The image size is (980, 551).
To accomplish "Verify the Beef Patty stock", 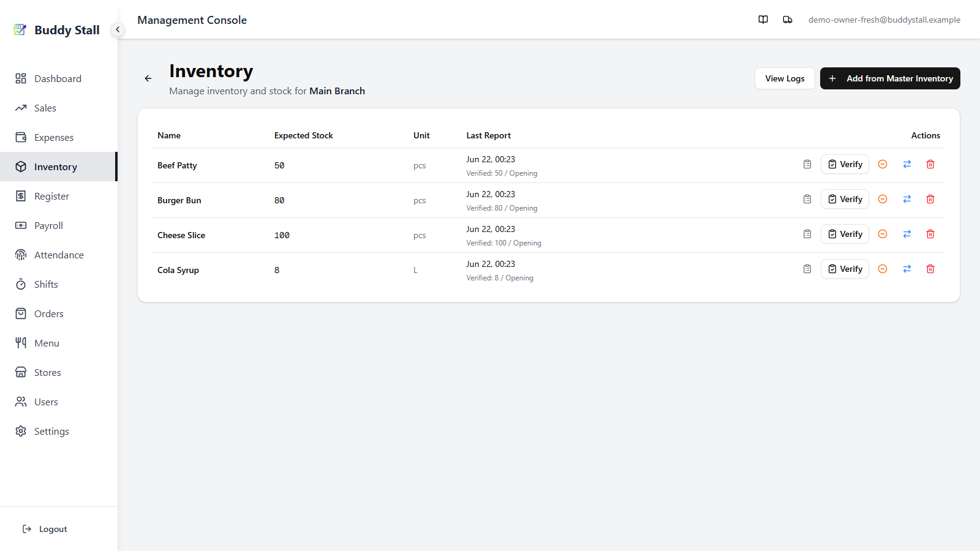I will 845,164.
